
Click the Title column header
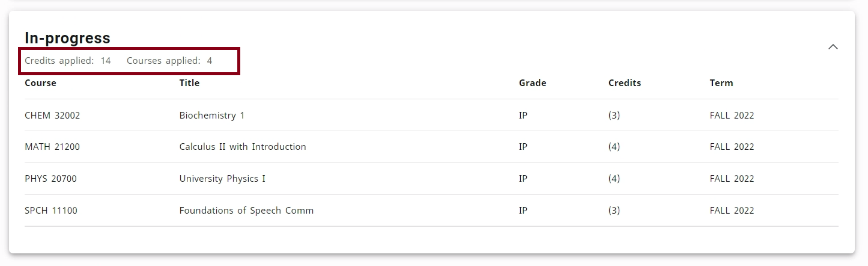(x=189, y=83)
